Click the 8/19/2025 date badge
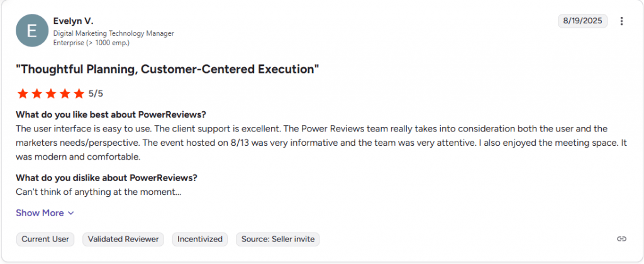The width and height of the screenshot is (644, 264). pyautogui.click(x=582, y=21)
